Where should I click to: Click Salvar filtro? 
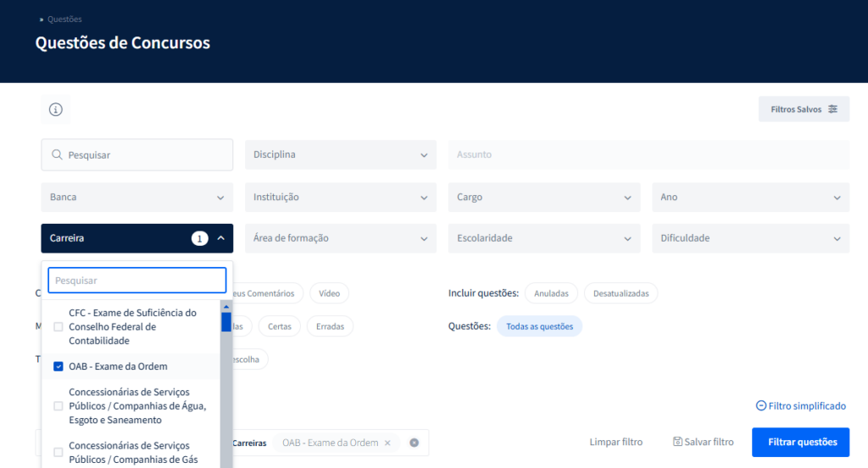(703, 442)
